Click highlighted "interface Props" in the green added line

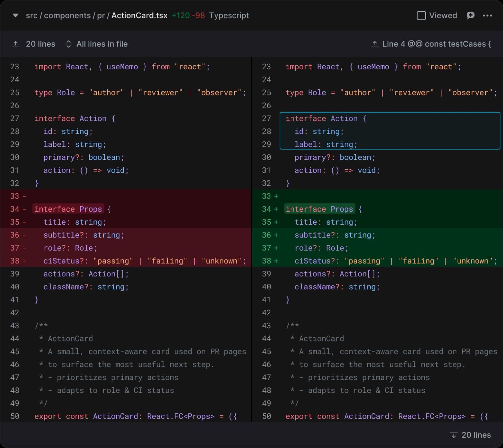point(319,209)
